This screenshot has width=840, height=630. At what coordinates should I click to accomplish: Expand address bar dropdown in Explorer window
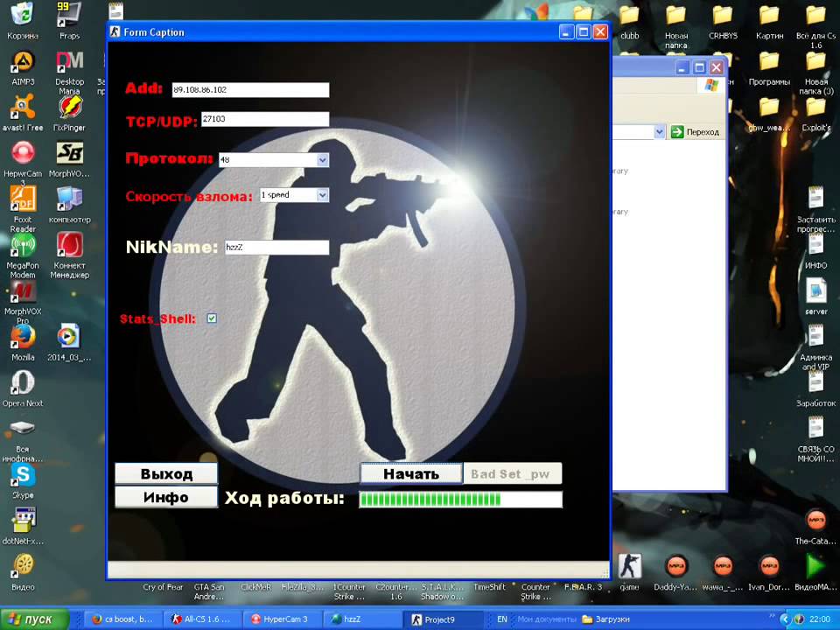click(x=660, y=131)
